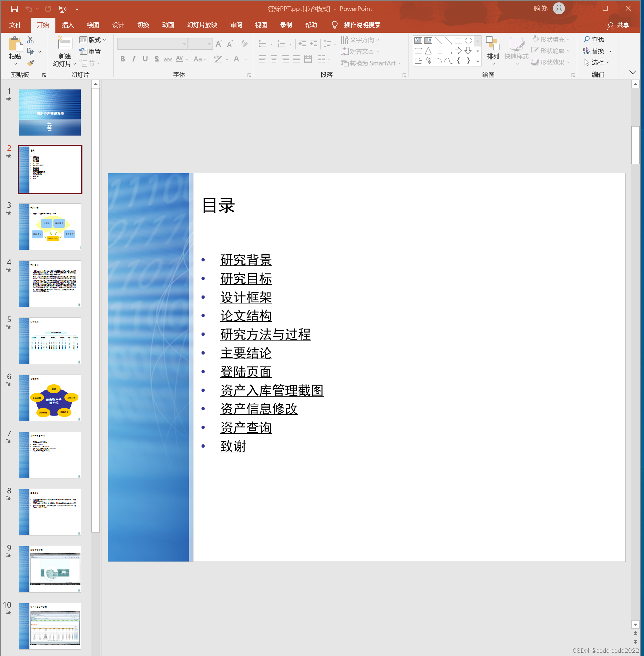644x656 pixels.
Task: Click the Find (查找) magnifier icon
Action: pos(587,40)
